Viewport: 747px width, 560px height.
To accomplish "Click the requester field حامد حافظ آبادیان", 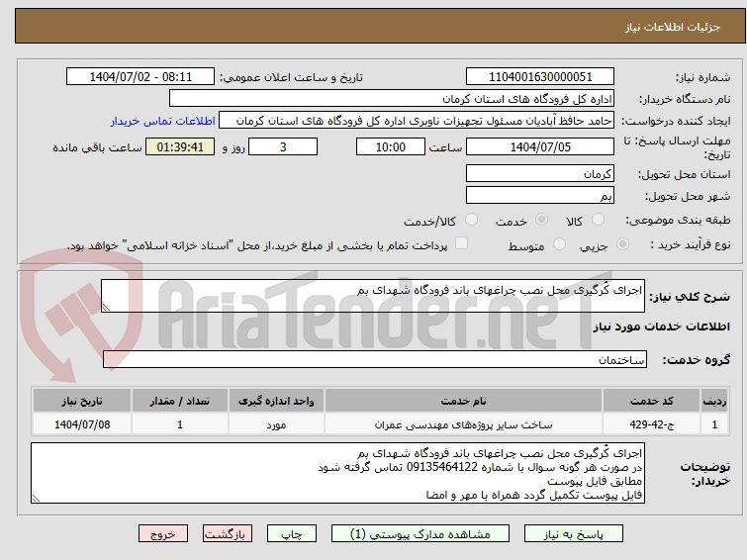I will (x=417, y=121).
